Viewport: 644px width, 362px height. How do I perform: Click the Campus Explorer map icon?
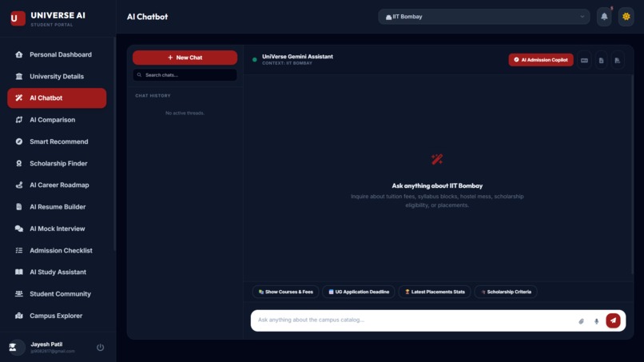tap(19, 316)
